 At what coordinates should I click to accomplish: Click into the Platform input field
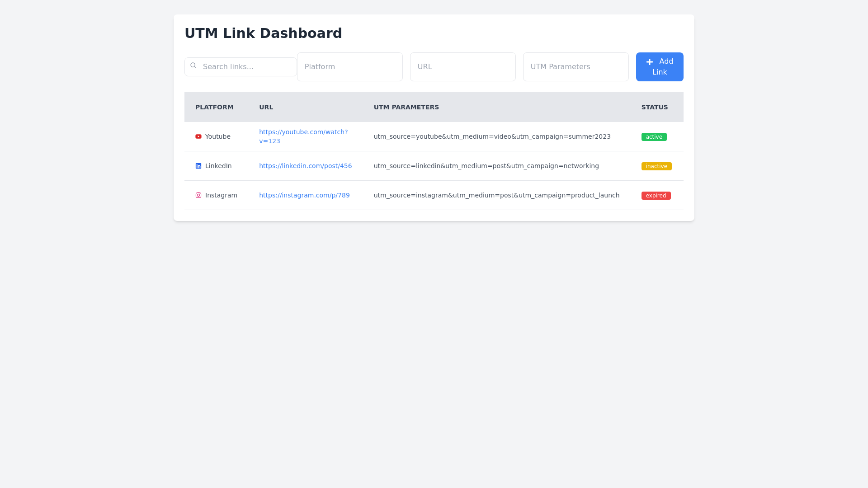pyautogui.click(x=349, y=67)
